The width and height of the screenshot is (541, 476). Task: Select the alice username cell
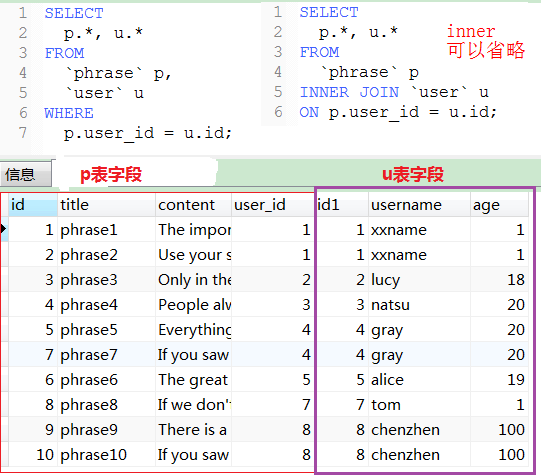pos(419,379)
